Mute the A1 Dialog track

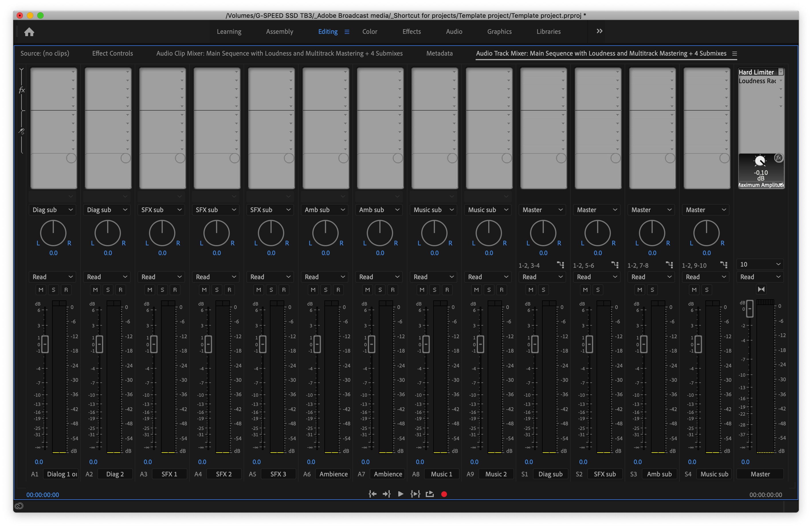[x=41, y=290]
